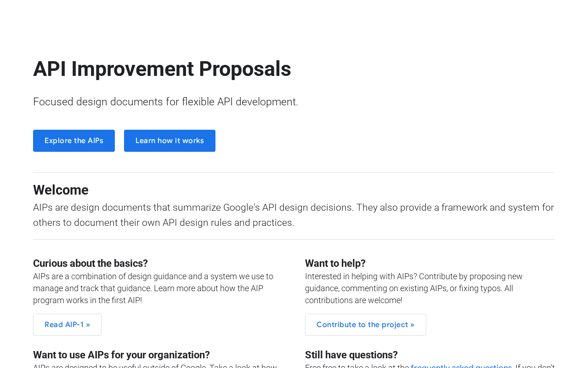Click the divider line below the Welcome paragraph
This screenshot has height=368, width=588.
(x=294, y=240)
